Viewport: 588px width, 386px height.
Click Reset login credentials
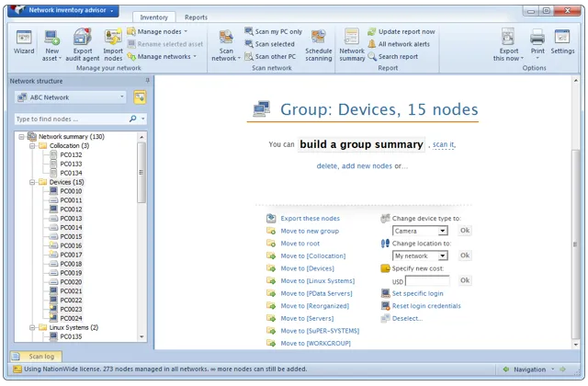click(426, 306)
